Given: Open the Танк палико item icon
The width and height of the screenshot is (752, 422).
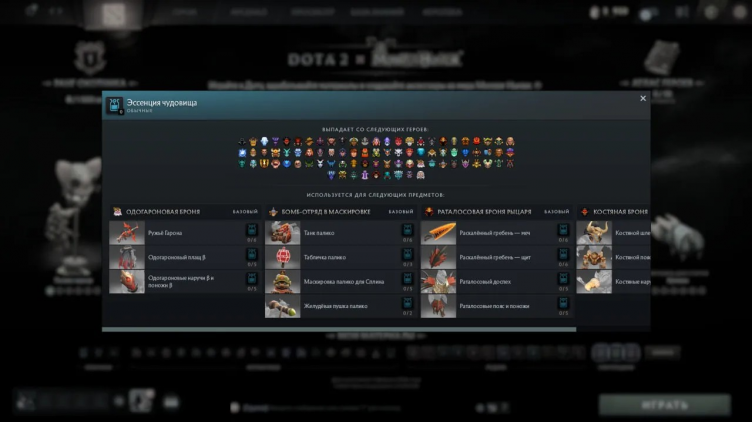Looking at the screenshot, I should [283, 233].
